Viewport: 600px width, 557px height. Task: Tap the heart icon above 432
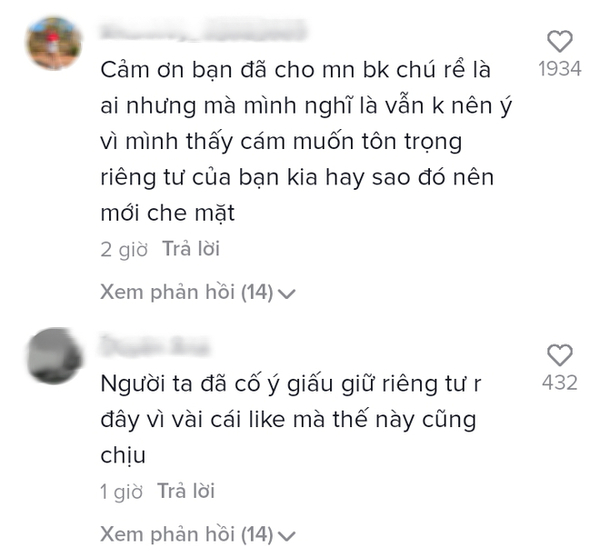pyautogui.click(x=559, y=355)
